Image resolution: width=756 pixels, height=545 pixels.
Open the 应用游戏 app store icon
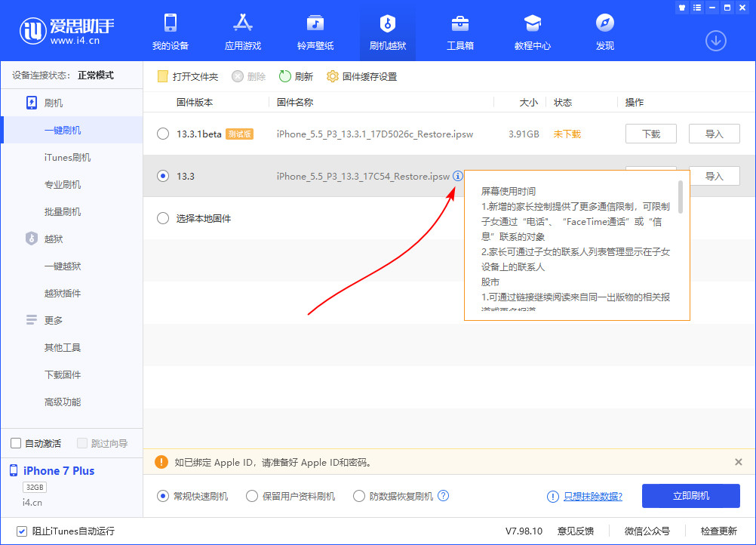(x=242, y=23)
